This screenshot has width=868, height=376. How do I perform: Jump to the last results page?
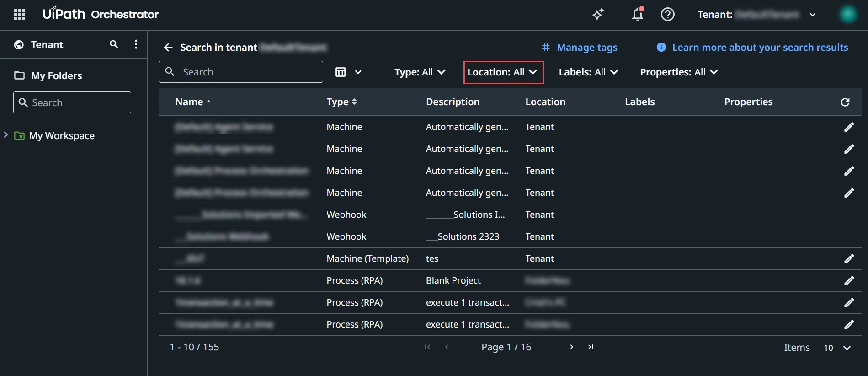(x=591, y=347)
